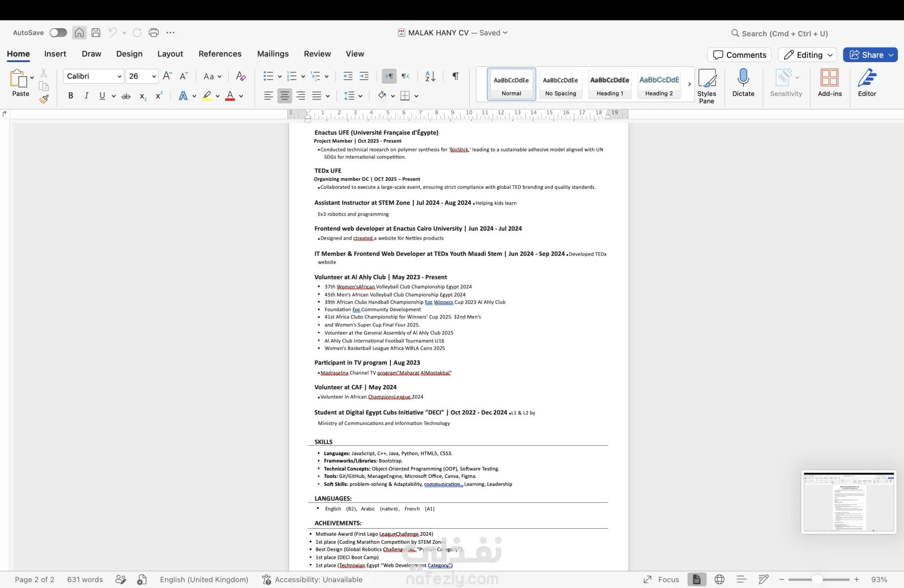
Task: Cut selection with scissors icon
Action: (x=44, y=72)
